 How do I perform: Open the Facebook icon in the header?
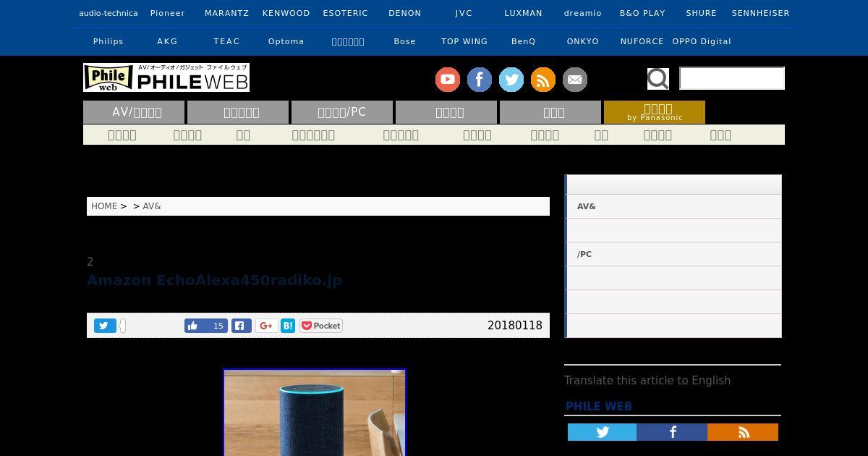pyautogui.click(x=480, y=80)
